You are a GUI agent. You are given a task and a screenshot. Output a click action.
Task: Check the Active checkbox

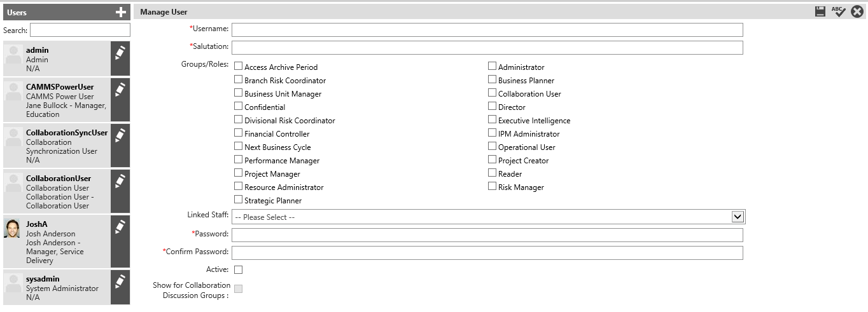click(239, 269)
